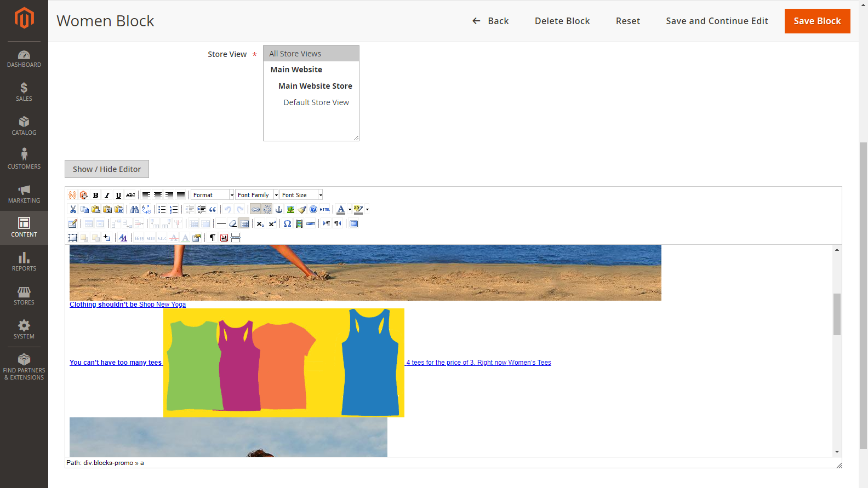868x488 pixels.
Task: Open the Dashboard menu
Action: 24,59
